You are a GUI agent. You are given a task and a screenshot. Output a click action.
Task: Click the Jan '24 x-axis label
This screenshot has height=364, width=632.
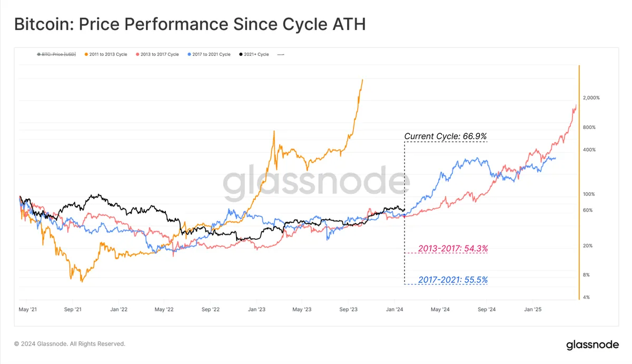396,309
